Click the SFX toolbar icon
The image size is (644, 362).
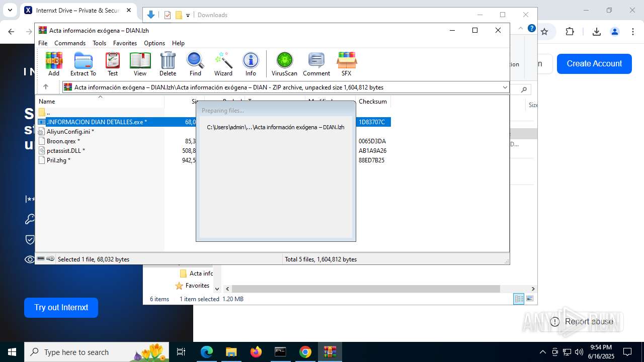coord(346,64)
